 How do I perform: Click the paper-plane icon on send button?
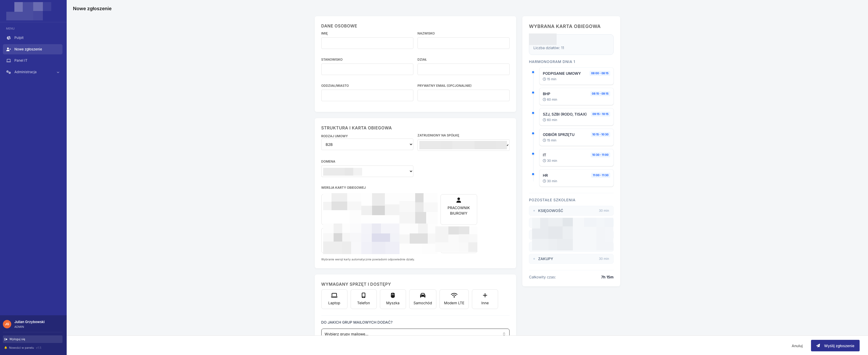click(x=818, y=346)
